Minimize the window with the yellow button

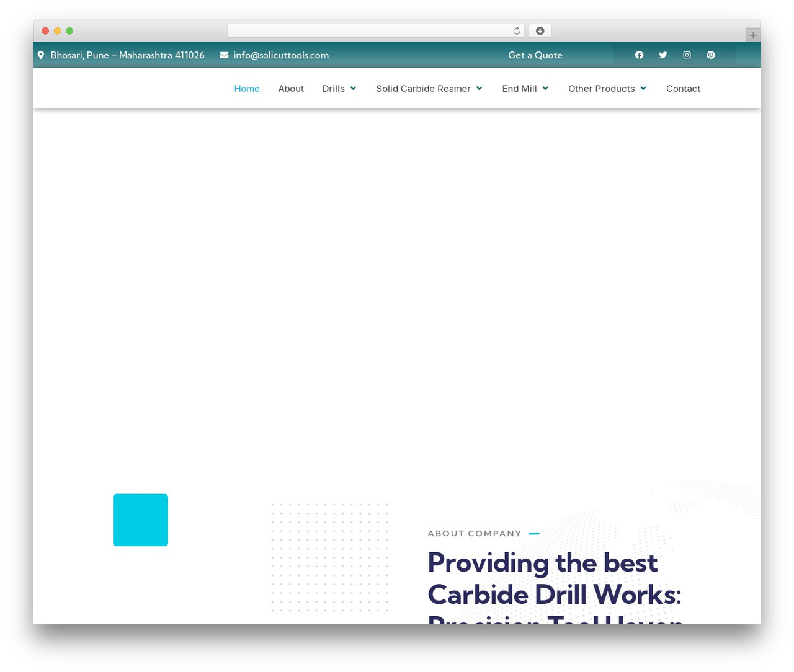(58, 31)
